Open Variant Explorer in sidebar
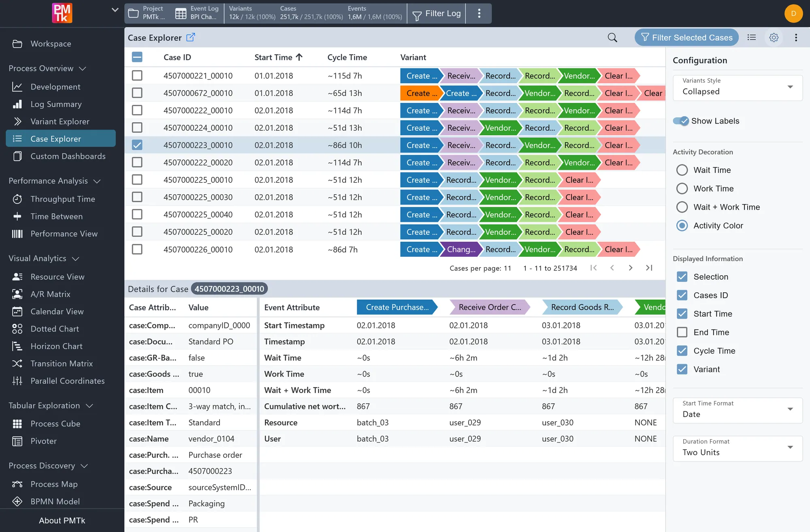Image resolution: width=810 pixels, height=532 pixels. click(60, 121)
